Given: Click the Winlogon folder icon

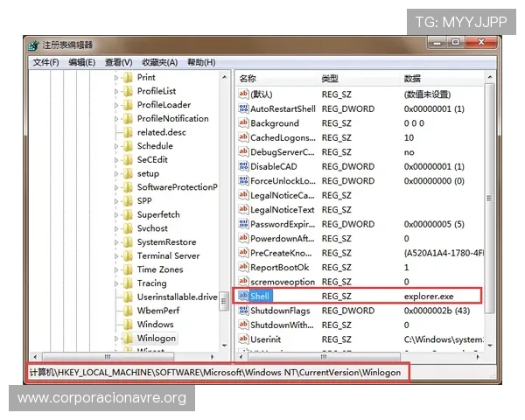Looking at the screenshot, I should 128,339.
